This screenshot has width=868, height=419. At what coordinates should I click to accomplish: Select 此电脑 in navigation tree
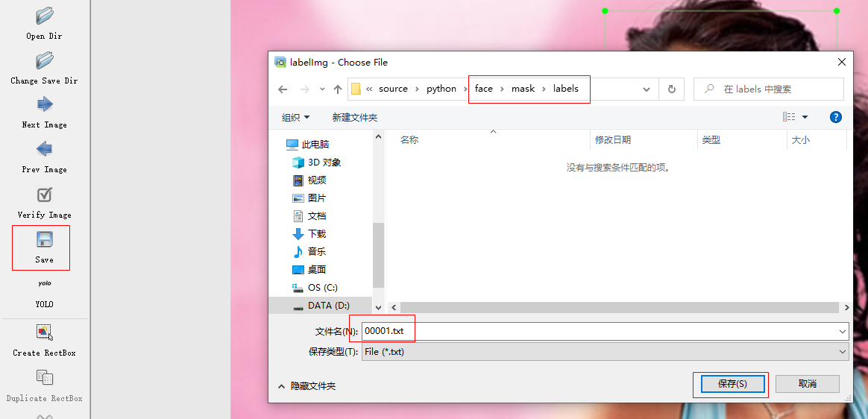click(x=308, y=145)
